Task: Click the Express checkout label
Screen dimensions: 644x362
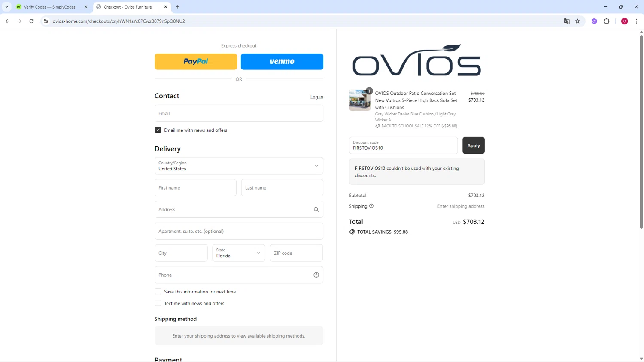Action: (x=239, y=46)
